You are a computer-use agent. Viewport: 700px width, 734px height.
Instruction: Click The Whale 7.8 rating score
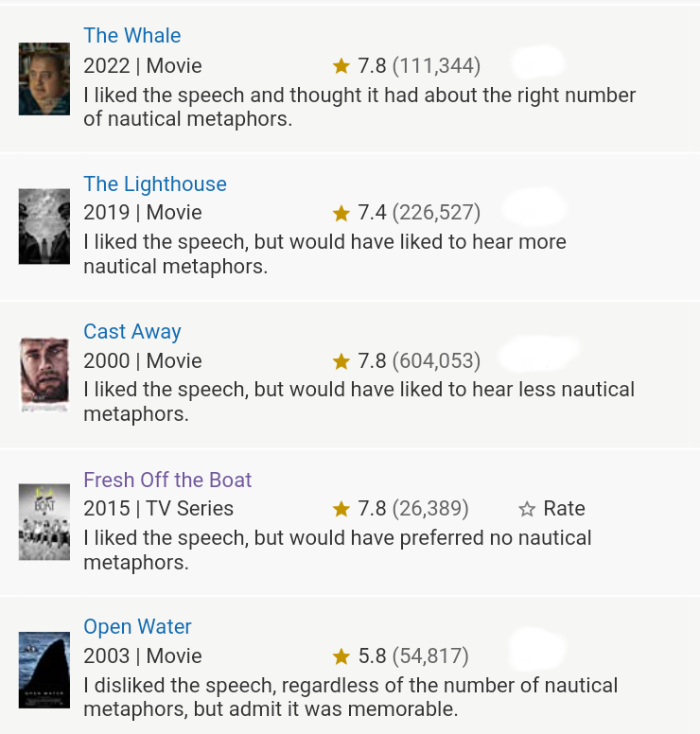372,66
